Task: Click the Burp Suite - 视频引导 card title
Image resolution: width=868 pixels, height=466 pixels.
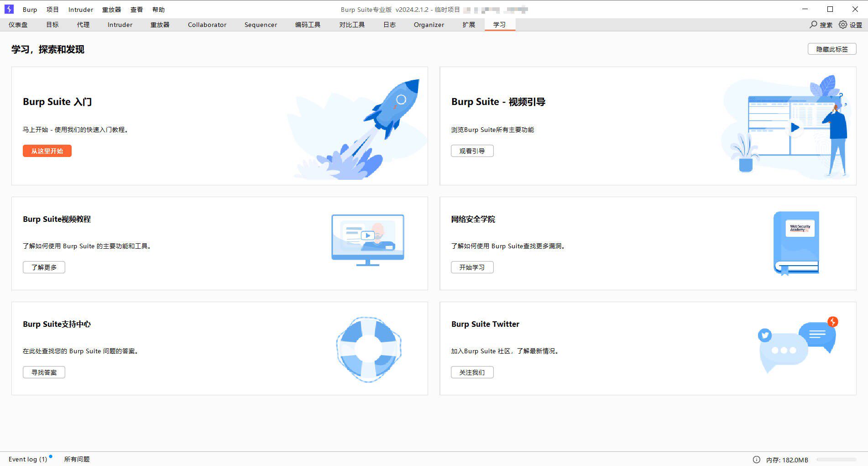Action: tap(498, 102)
